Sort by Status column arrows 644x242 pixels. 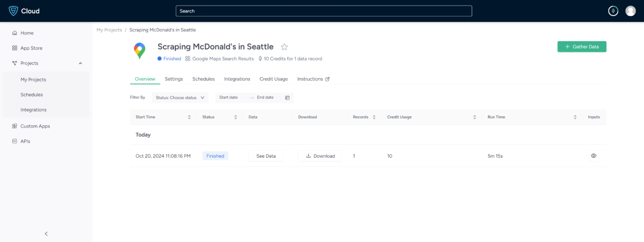click(235, 117)
